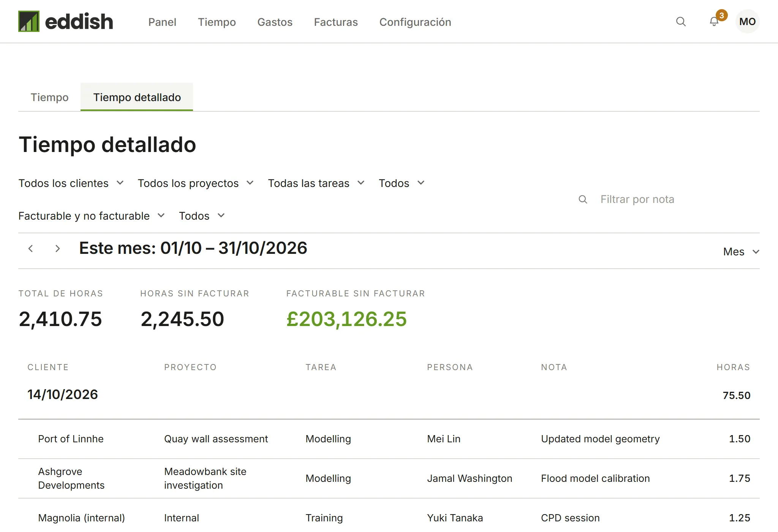The image size is (778, 532).
Task: Select the Tiempo detallado tab
Action: (137, 97)
